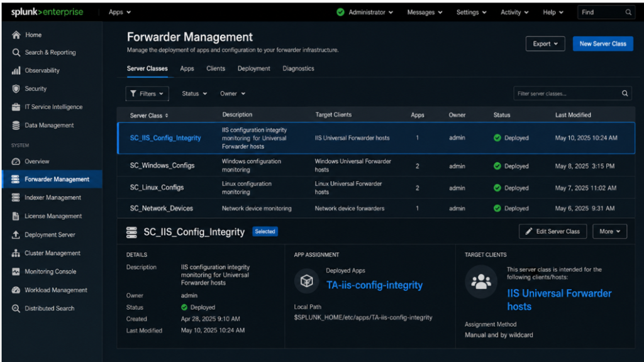The height and width of the screenshot is (362, 644).
Task: Click the pencil icon in Edit Server Class
Action: (x=529, y=231)
